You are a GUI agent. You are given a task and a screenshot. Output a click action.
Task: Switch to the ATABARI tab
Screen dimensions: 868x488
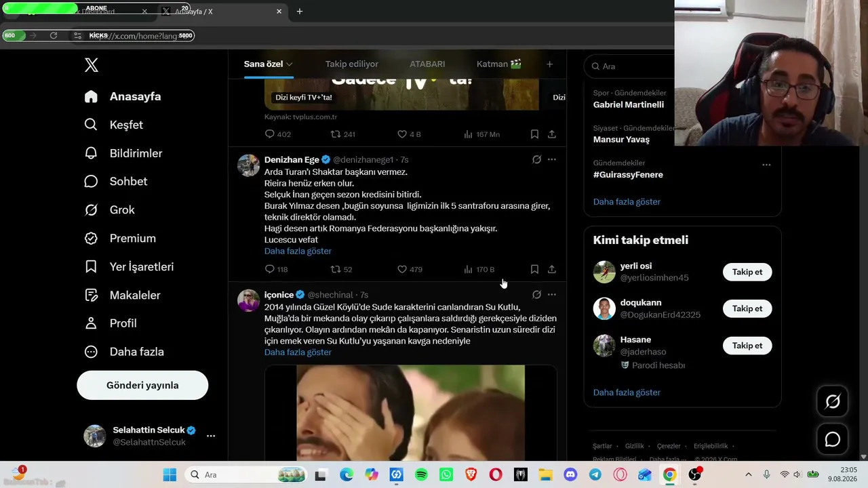point(427,64)
